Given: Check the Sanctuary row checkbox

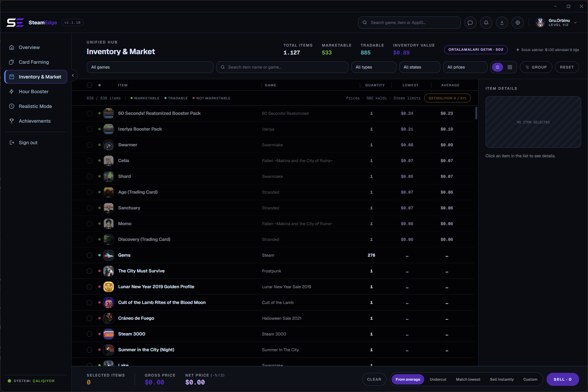Looking at the screenshot, I should click(x=89, y=208).
